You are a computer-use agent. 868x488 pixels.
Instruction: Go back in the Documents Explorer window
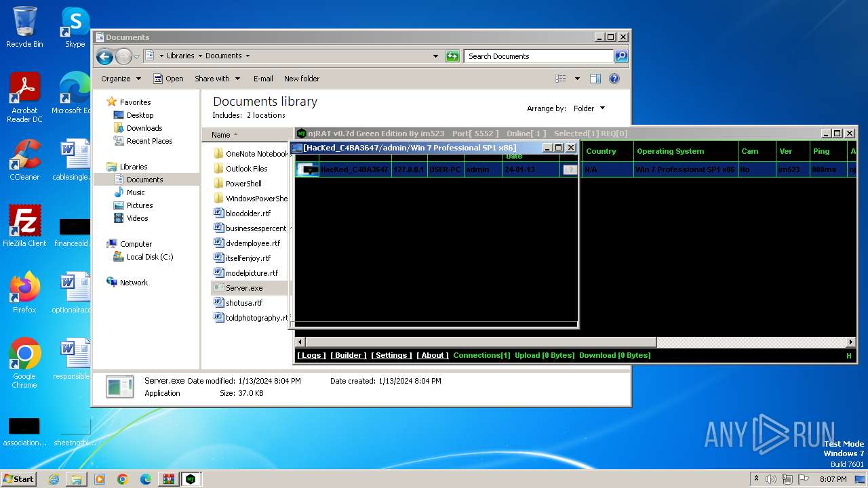[104, 56]
